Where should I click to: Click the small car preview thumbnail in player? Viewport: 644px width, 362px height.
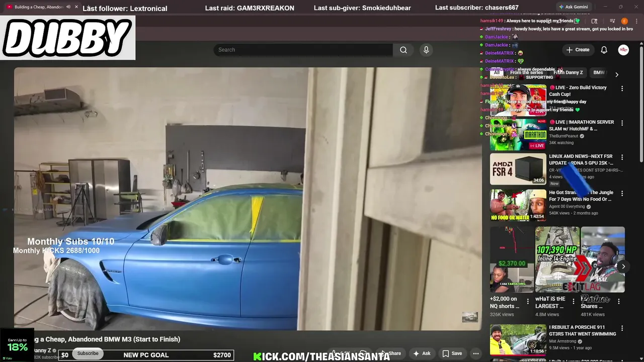point(470,317)
